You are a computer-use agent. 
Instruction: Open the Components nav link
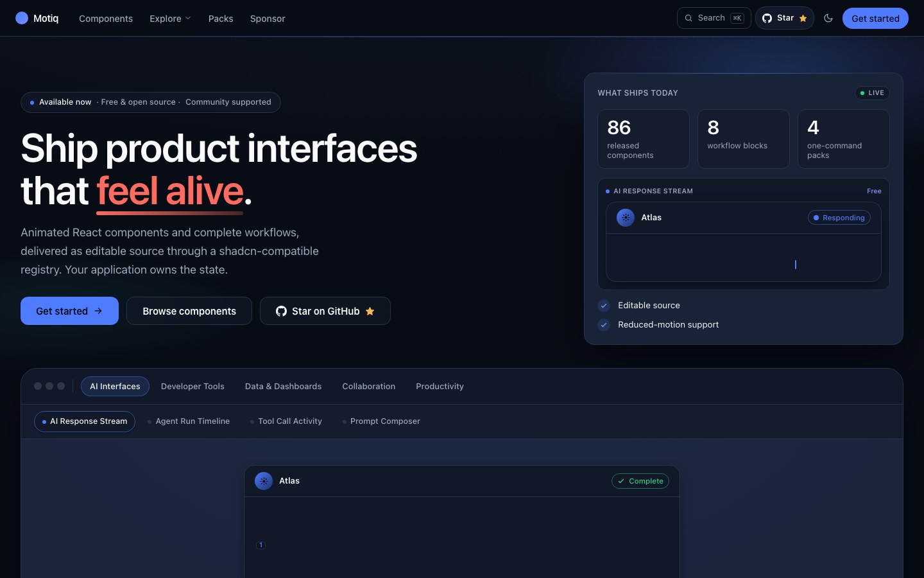(x=106, y=19)
